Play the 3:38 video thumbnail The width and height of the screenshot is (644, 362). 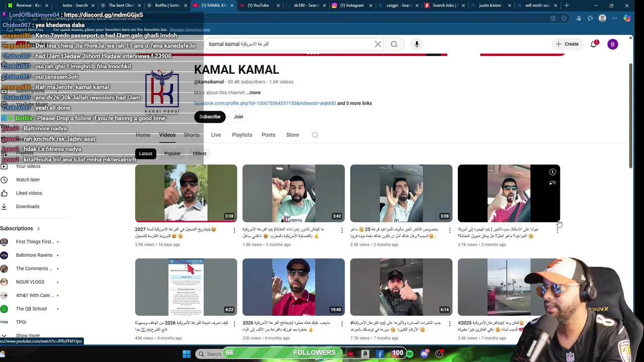coord(186,193)
